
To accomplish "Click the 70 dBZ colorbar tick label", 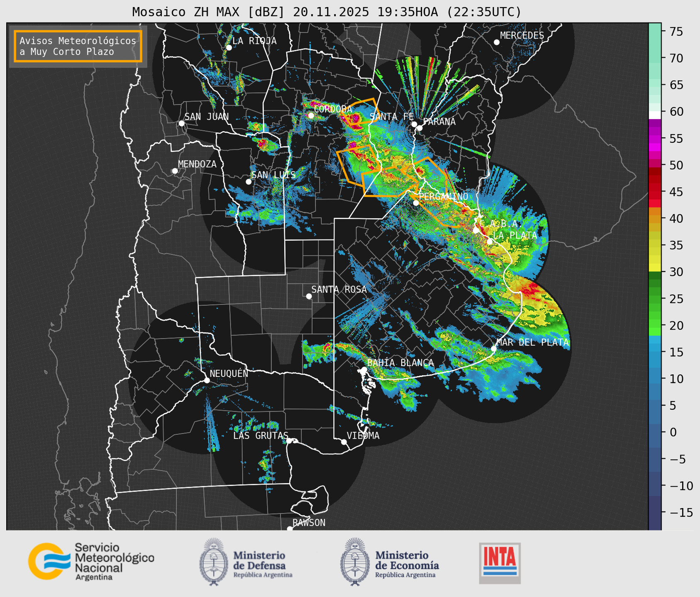I will pos(676,58).
